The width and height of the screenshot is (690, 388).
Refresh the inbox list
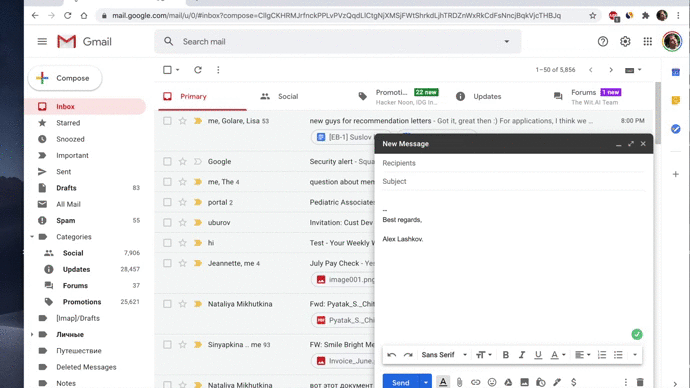tap(198, 70)
